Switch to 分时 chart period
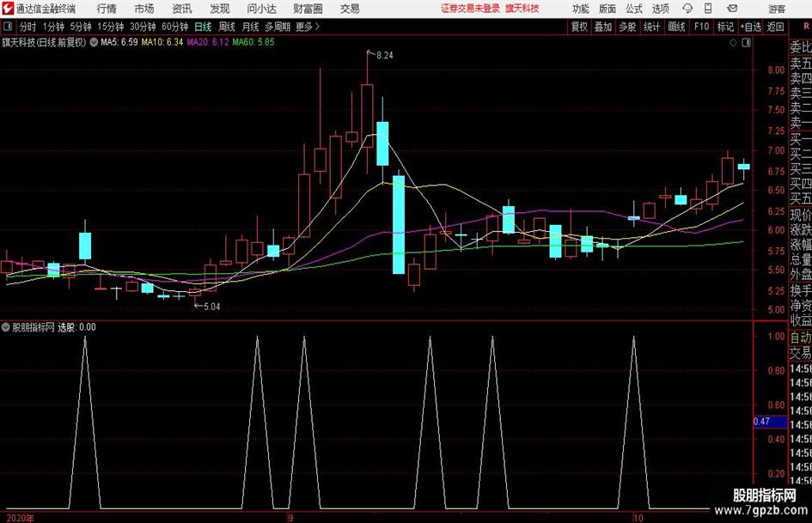 click(x=27, y=27)
